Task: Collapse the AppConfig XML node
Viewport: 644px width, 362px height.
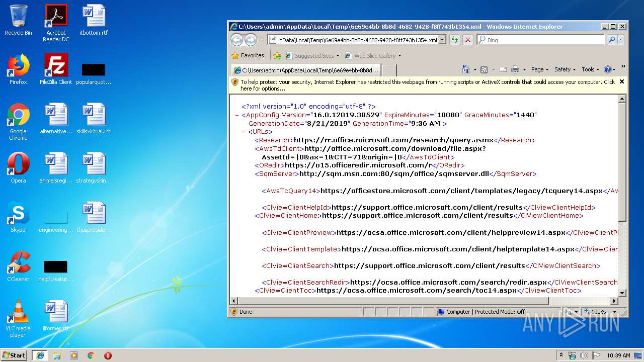Action: 237,115
